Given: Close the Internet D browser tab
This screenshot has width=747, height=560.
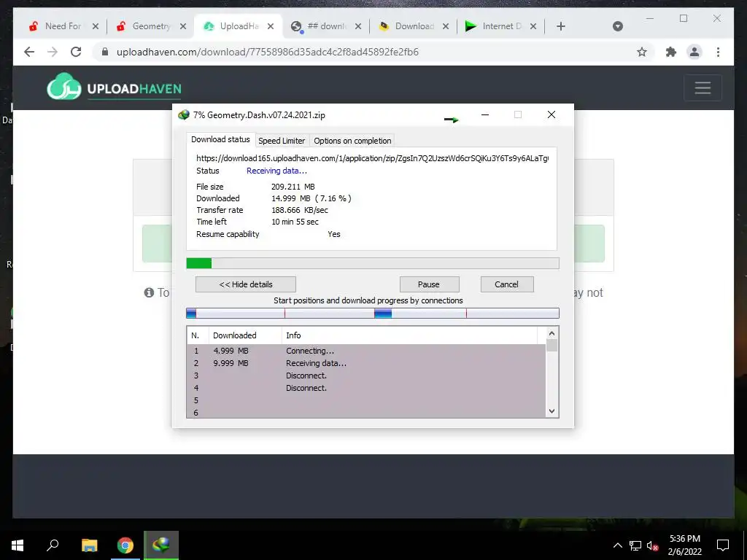Looking at the screenshot, I should pyautogui.click(x=533, y=27).
